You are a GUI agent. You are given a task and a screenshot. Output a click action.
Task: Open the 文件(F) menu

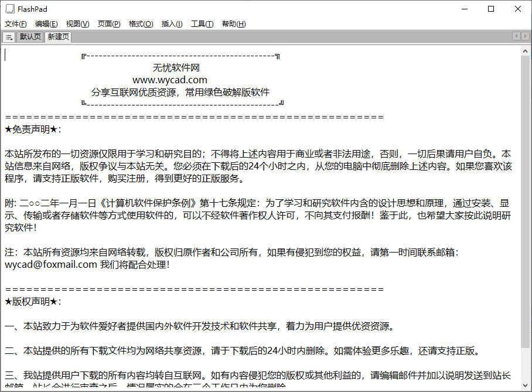[16, 24]
